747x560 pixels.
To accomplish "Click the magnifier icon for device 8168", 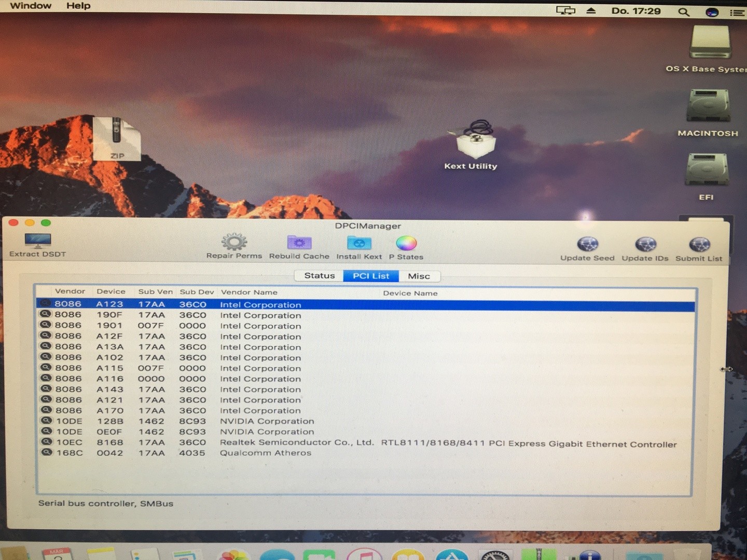I will pyautogui.click(x=47, y=441).
